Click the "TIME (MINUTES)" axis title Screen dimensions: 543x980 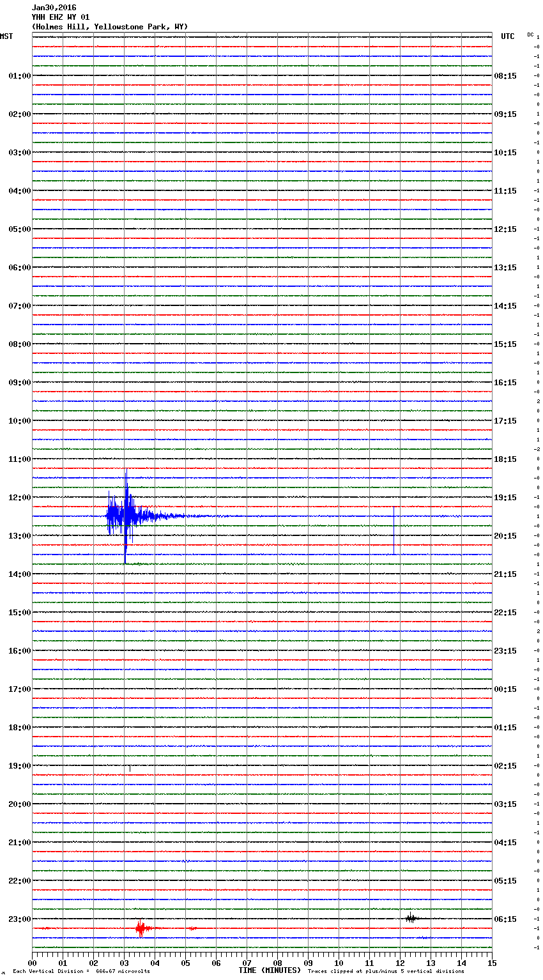[270, 970]
